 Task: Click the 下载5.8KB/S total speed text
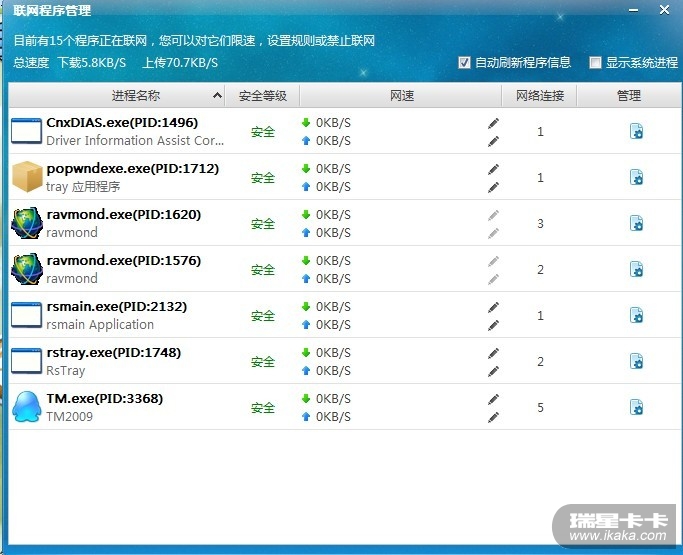coord(92,63)
